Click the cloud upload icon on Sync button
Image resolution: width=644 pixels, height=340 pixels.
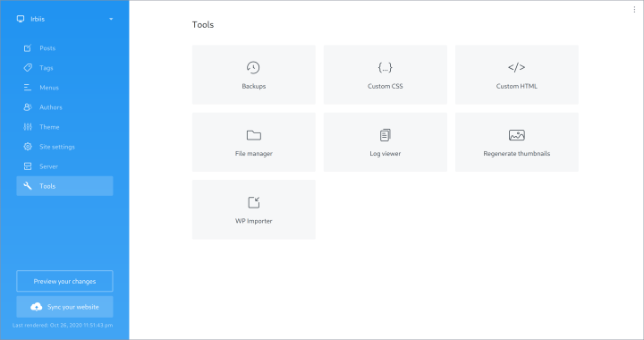(x=36, y=307)
